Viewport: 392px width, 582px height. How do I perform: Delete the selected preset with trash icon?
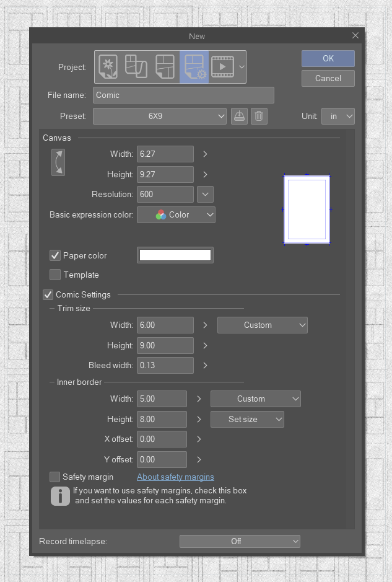[259, 116]
